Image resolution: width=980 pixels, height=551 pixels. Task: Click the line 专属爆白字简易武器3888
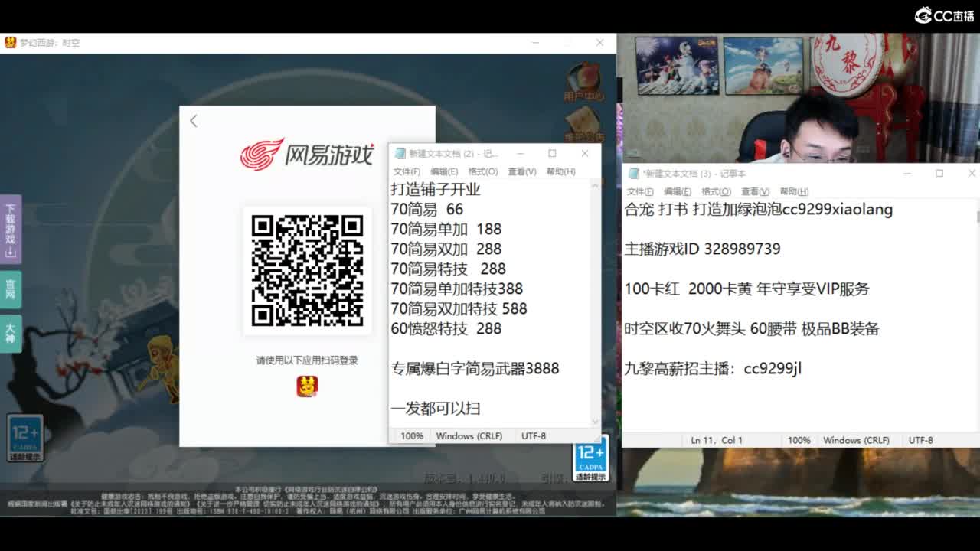(475, 368)
